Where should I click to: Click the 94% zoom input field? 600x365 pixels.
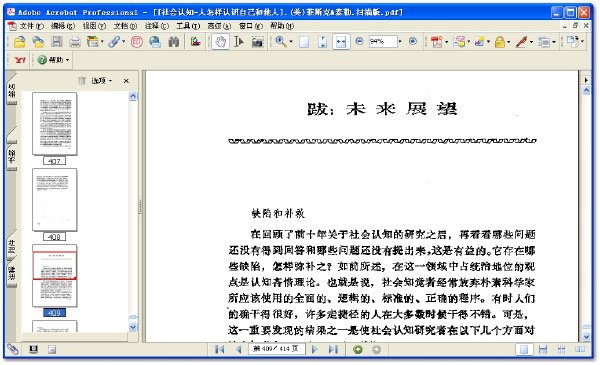[x=383, y=41]
